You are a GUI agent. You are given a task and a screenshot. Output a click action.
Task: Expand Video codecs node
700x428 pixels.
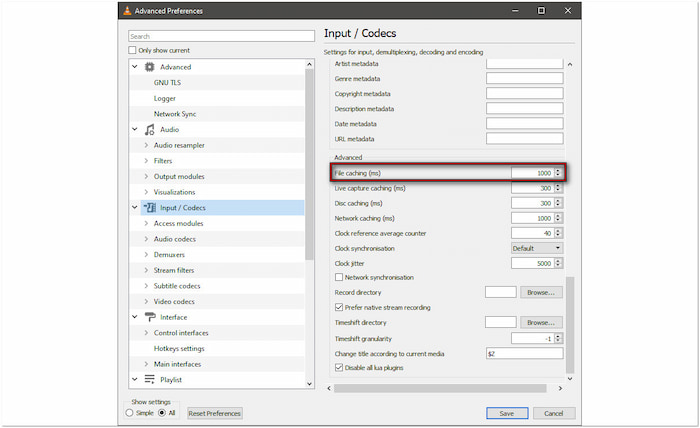[146, 301]
